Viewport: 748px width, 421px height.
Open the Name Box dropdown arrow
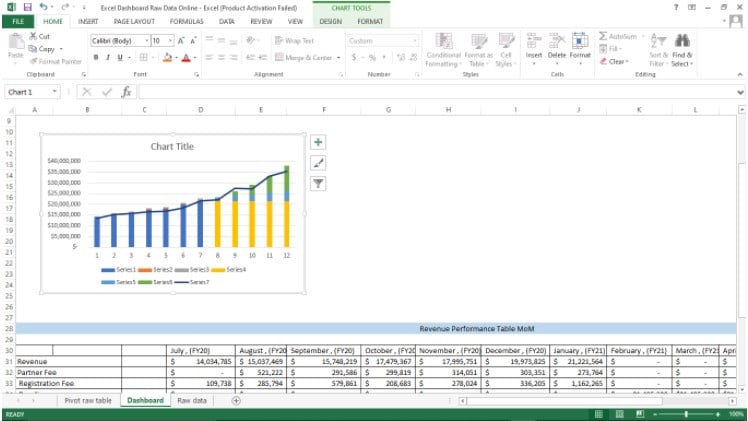55,92
